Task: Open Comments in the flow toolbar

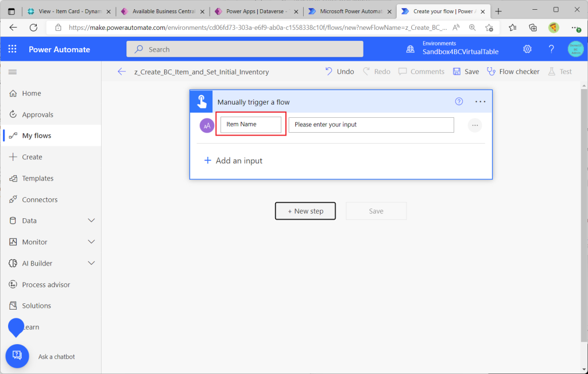Action: click(x=421, y=71)
